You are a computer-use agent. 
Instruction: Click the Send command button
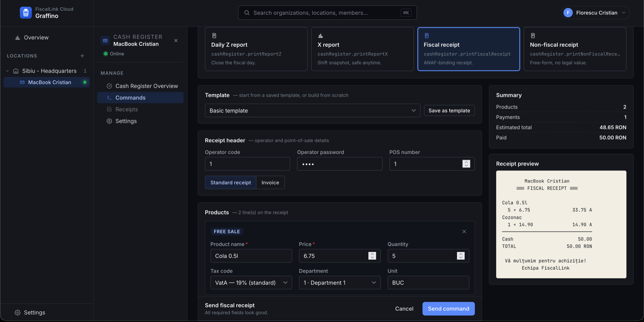click(448, 309)
